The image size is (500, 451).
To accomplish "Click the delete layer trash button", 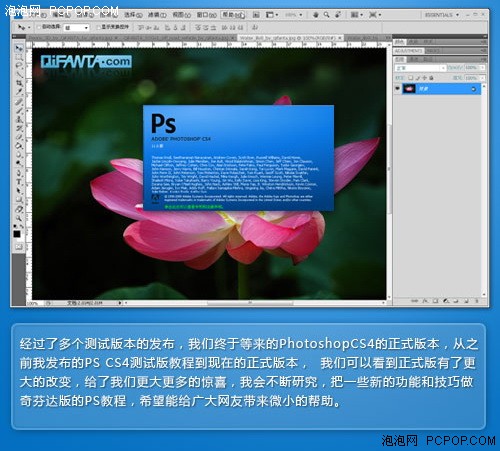I will (x=477, y=301).
